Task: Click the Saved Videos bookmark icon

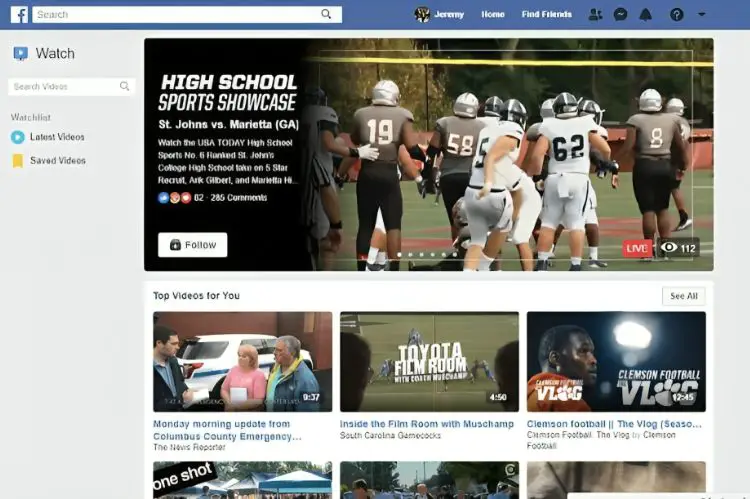Action: pyautogui.click(x=18, y=161)
